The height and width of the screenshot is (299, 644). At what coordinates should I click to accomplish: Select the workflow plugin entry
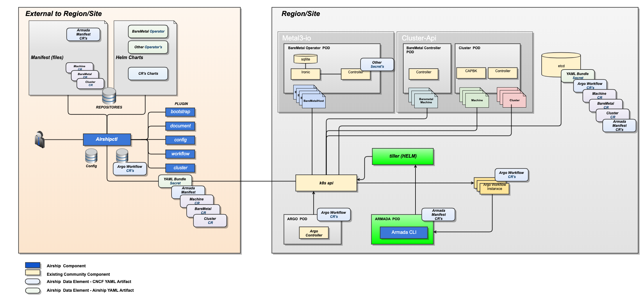coord(180,154)
